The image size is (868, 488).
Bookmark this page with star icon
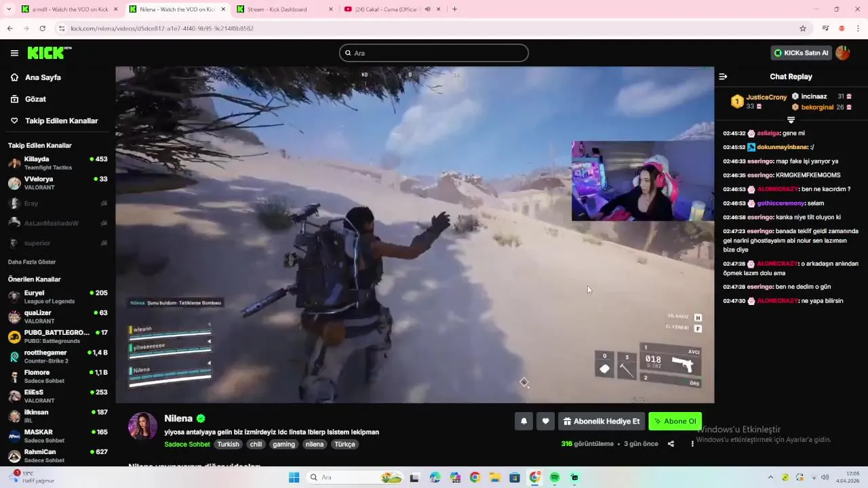click(x=803, y=28)
